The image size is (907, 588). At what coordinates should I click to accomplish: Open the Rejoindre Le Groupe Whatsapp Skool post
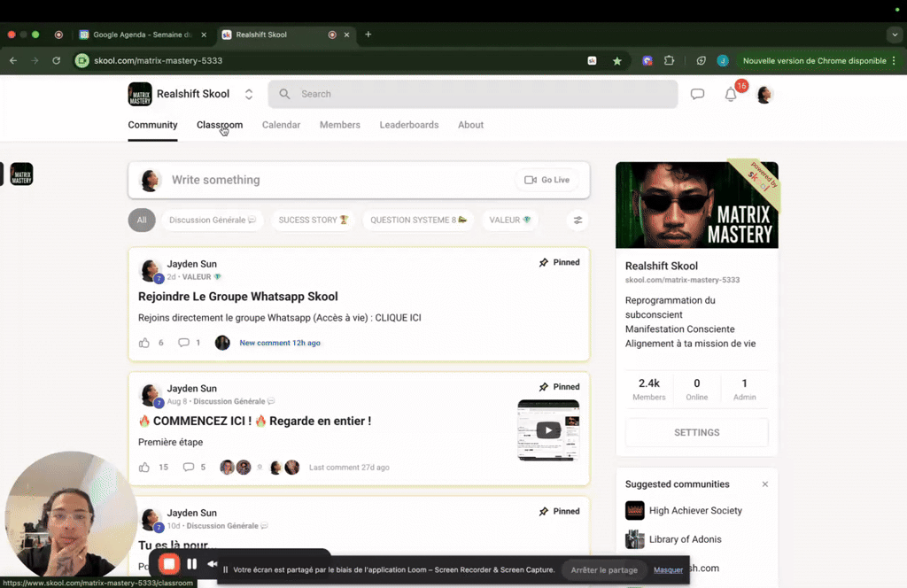(237, 297)
